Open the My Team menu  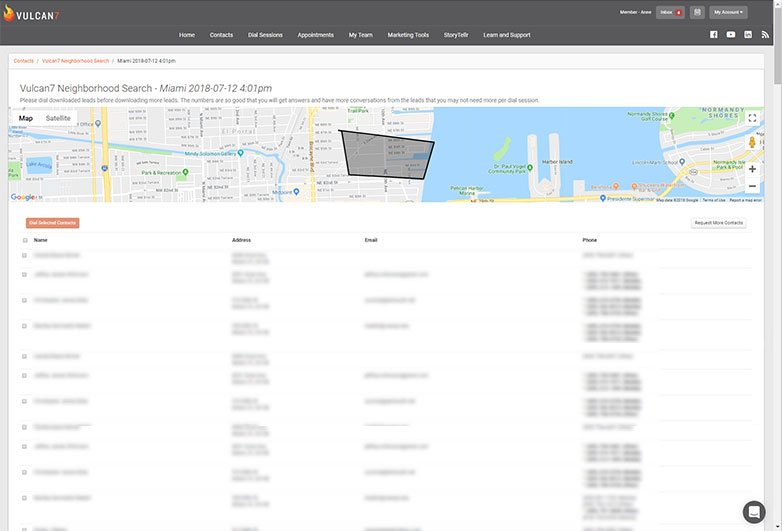click(x=361, y=35)
